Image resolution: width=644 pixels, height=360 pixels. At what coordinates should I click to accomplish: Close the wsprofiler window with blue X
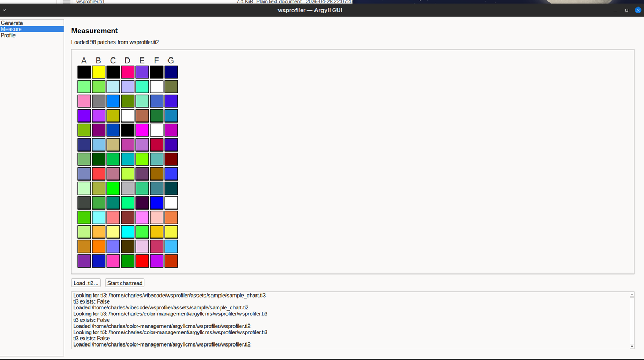pos(638,11)
